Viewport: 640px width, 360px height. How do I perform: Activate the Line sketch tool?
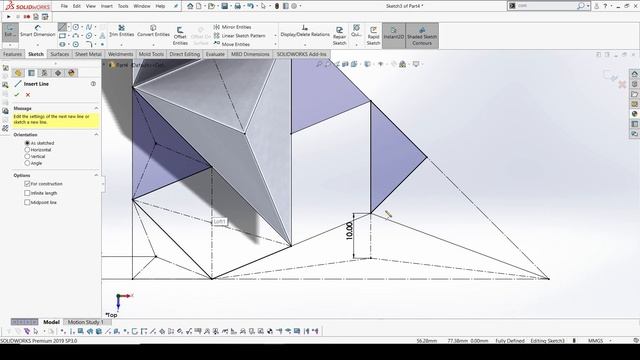click(x=62, y=27)
